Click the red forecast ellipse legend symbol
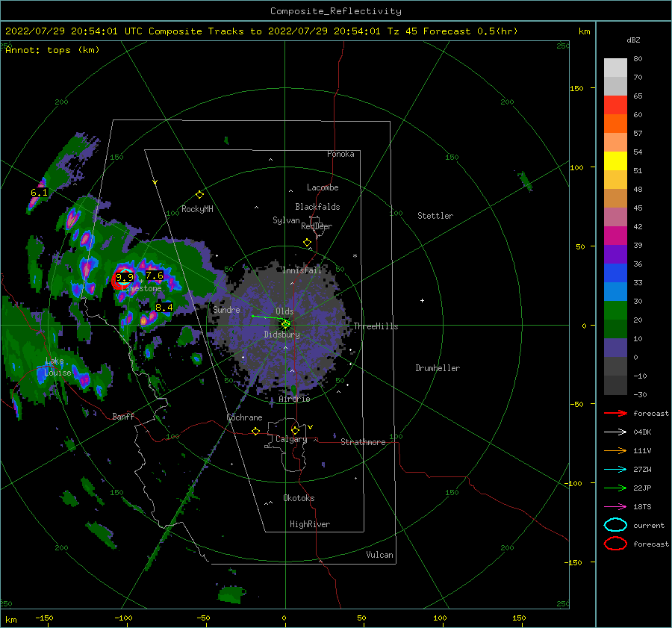The width and height of the screenshot is (672, 628). pos(615,544)
